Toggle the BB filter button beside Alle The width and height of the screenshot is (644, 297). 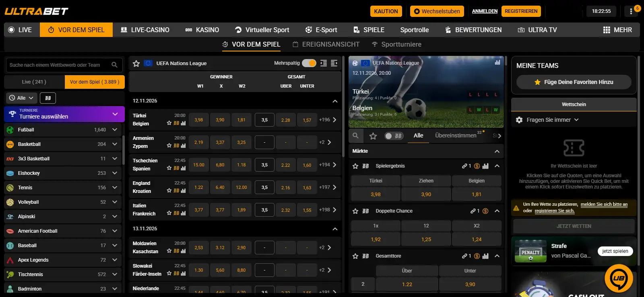(x=48, y=98)
